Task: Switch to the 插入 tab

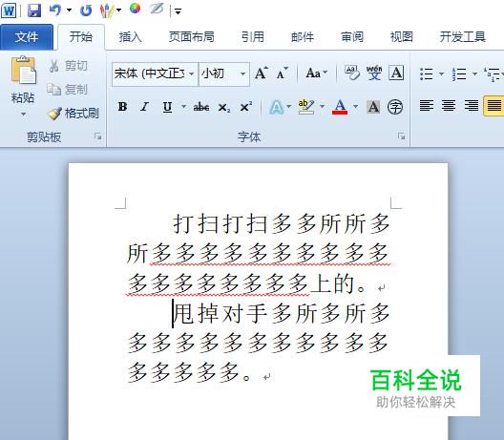Action: click(x=130, y=37)
